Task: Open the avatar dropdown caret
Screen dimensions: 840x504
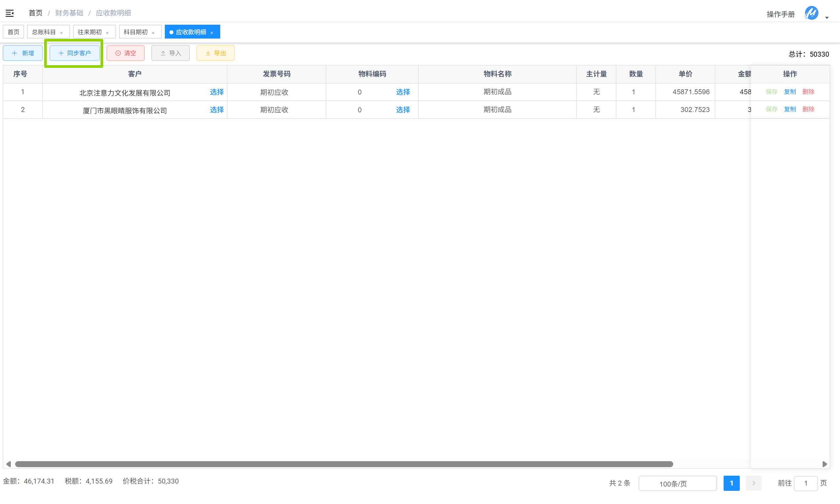Action: pos(827,17)
